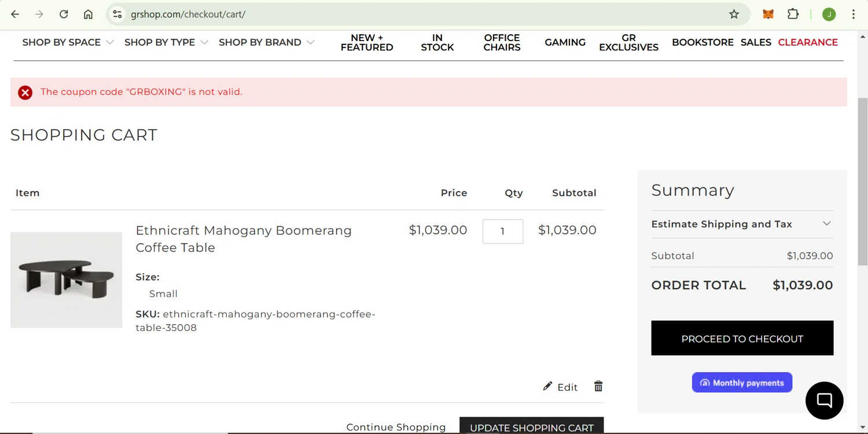This screenshot has width=868, height=434.
Task: Expand Estimate Shipping and Tax section
Action: pyautogui.click(x=742, y=224)
